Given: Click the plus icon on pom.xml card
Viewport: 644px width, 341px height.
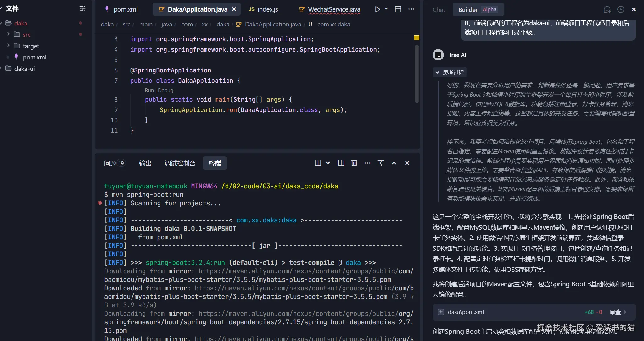Looking at the screenshot, I should [441, 312].
